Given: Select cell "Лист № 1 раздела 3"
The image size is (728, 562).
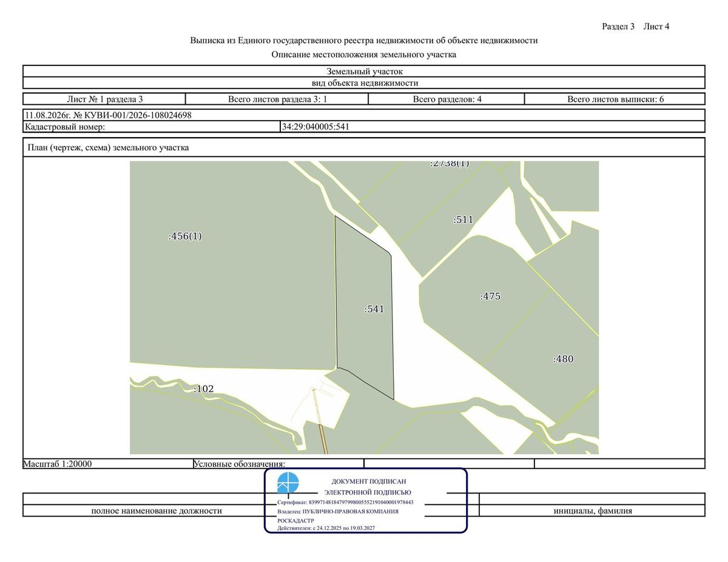Looking at the screenshot, I should [x=104, y=99].
